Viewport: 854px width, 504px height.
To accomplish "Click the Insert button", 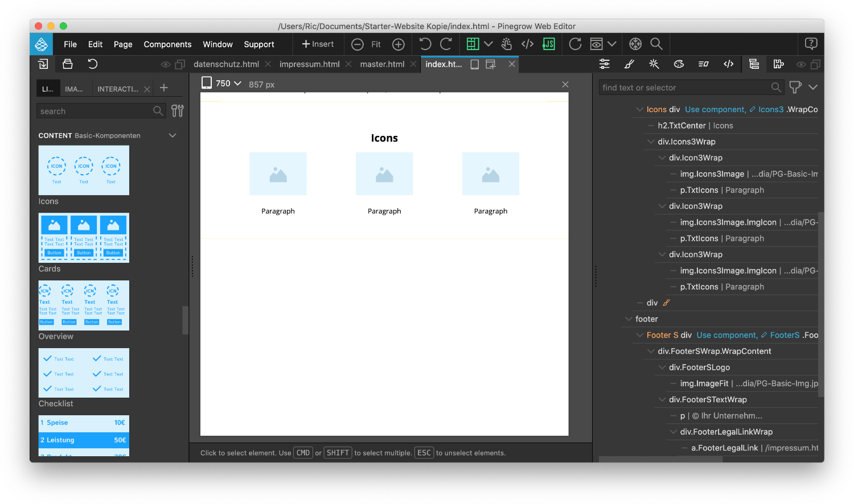I will (318, 44).
